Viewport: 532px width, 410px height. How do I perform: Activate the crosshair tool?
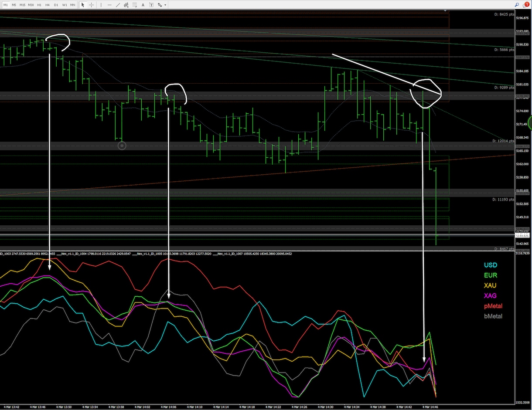click(91, 5)
